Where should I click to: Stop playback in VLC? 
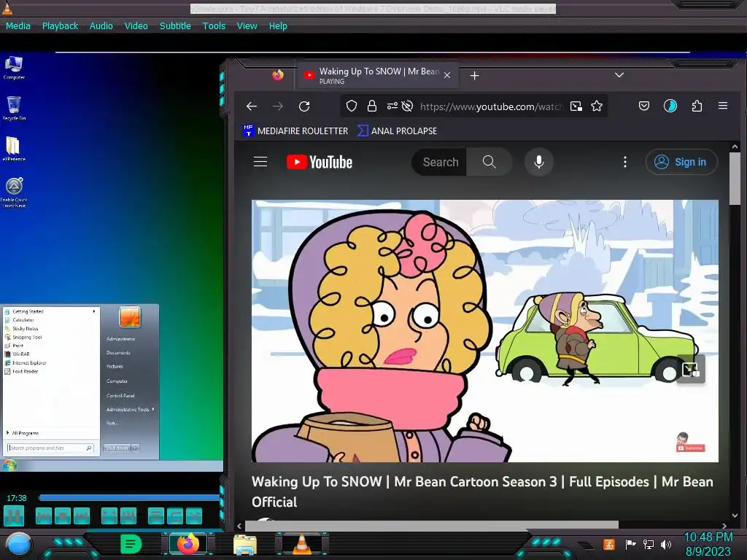click(63, 516)
